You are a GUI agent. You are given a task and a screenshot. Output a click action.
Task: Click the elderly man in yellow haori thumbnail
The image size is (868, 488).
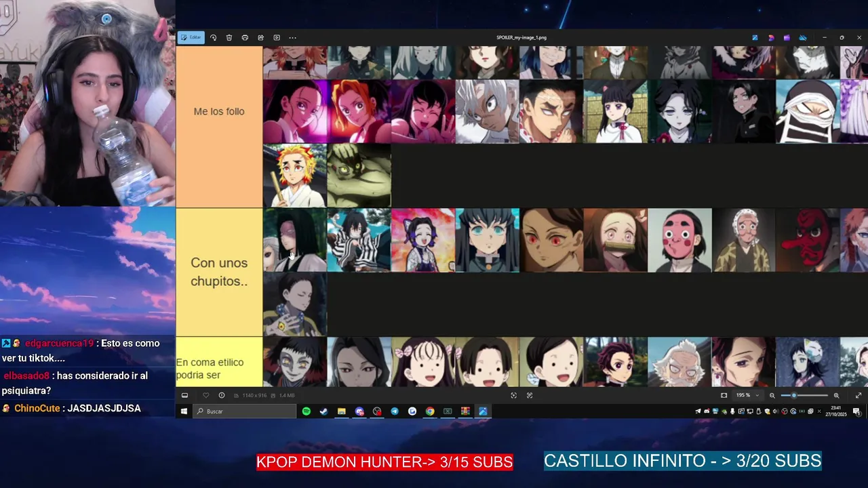(x=743, y=240)
